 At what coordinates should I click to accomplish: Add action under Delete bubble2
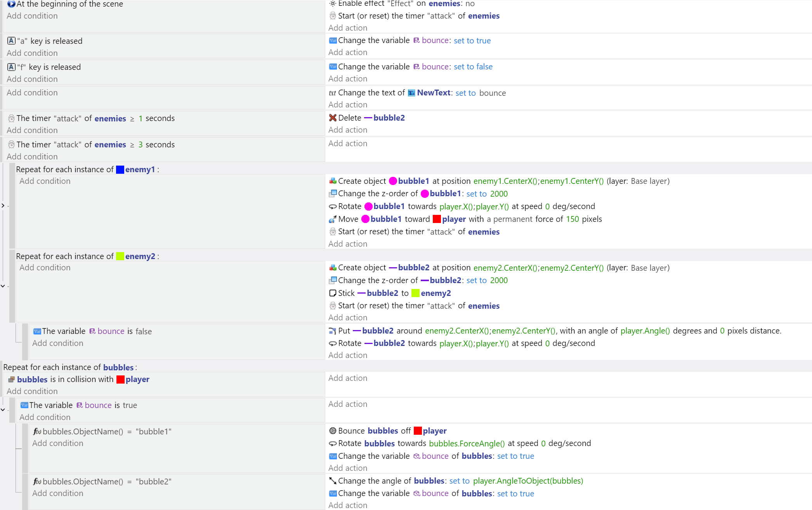click(348, 130)
